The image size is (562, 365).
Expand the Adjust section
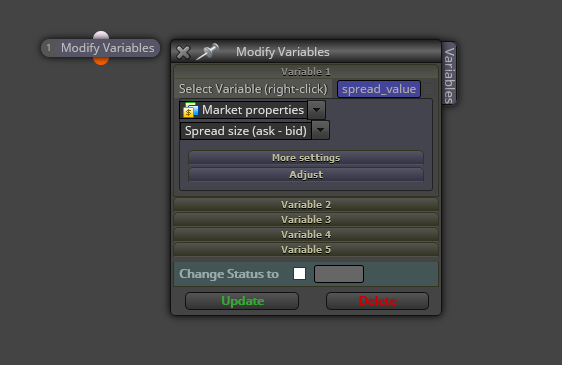306,175
